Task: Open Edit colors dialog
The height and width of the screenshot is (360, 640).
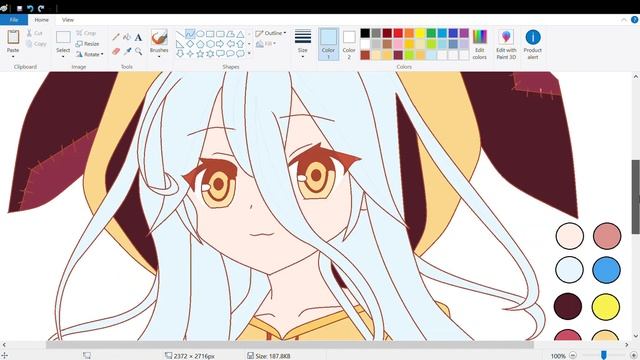Action: tap(480, 44)
